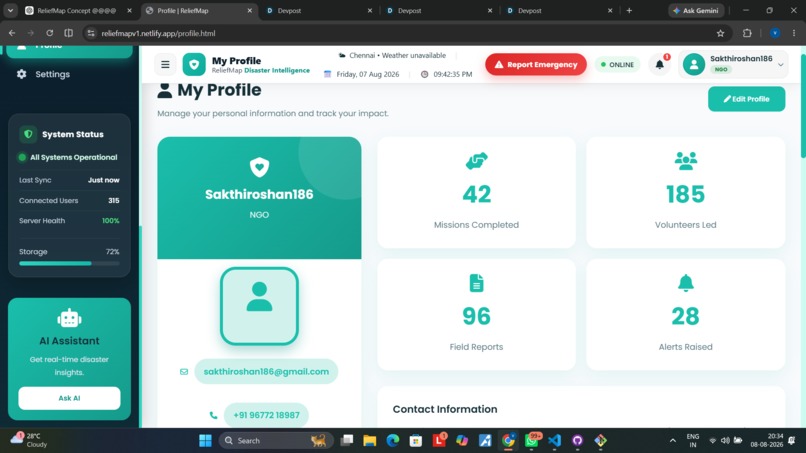Click the 96 Field Reports value
806x453 pixels.
[x=477, y=316]
